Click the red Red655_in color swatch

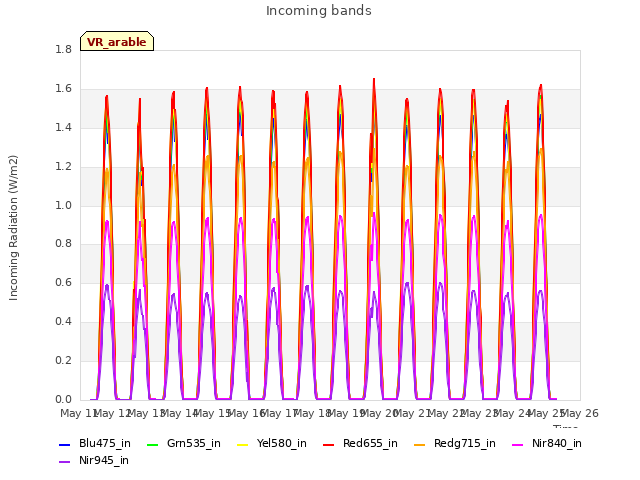click(328, 444)
